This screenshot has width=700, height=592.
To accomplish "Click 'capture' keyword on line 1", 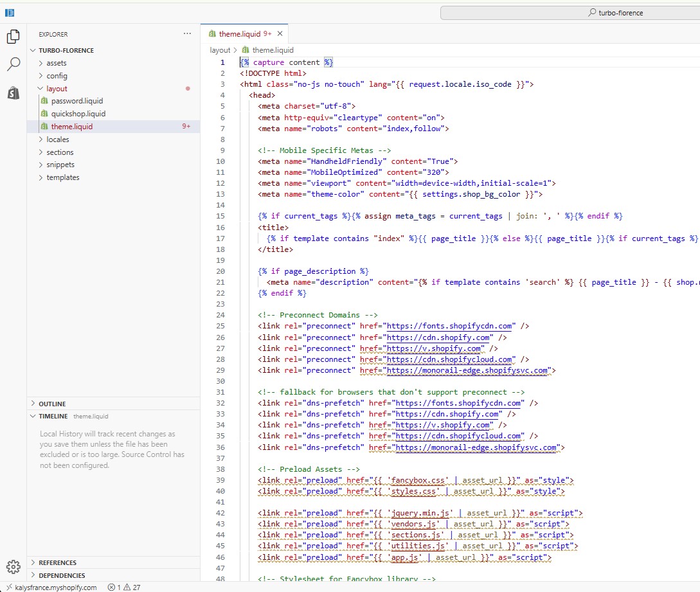I will pos(269,62).
